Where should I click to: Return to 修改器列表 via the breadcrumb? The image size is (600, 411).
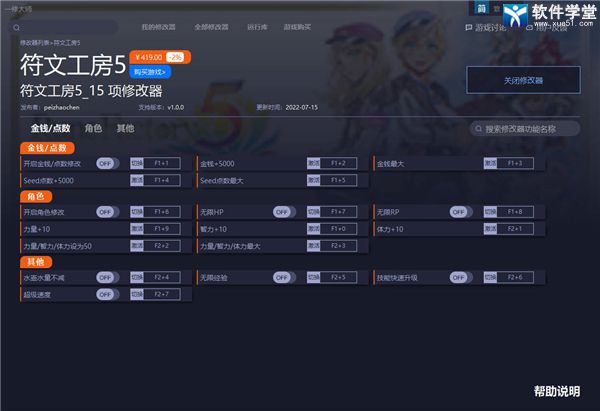coord(35,43)
